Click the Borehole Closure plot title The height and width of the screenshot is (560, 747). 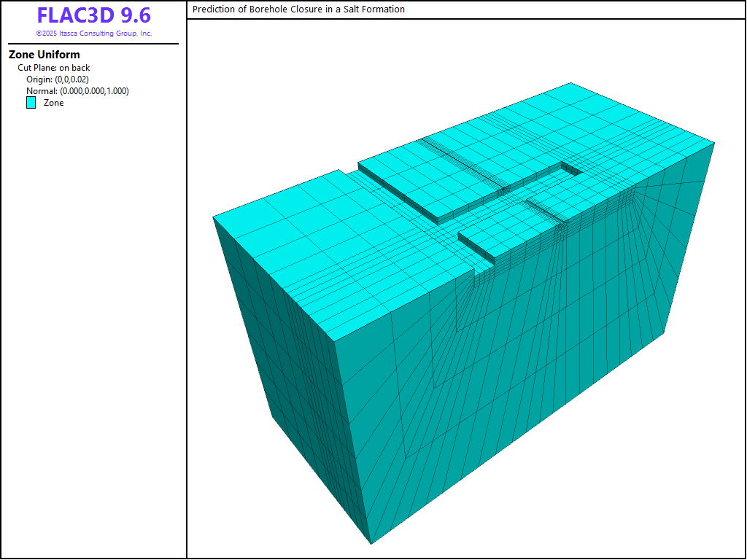click(298, 9)
